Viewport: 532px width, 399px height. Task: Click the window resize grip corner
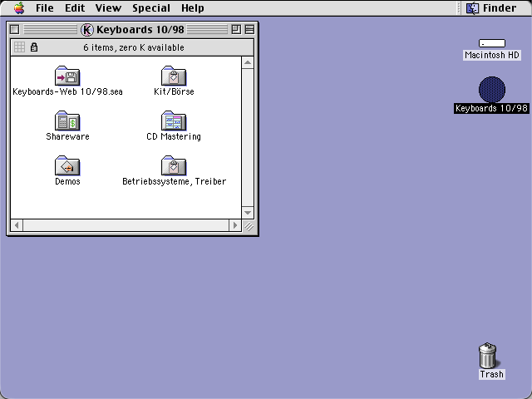point(249,226)
